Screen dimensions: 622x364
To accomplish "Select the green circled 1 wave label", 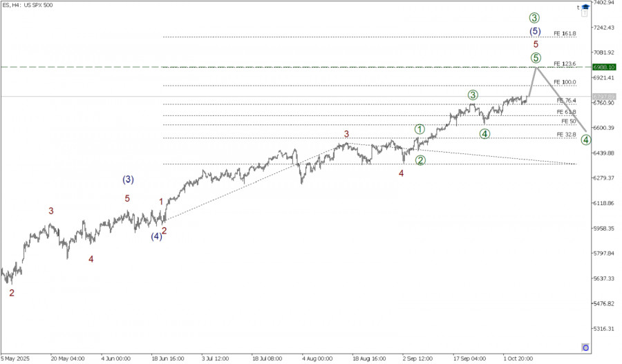I will pos(420,129).
